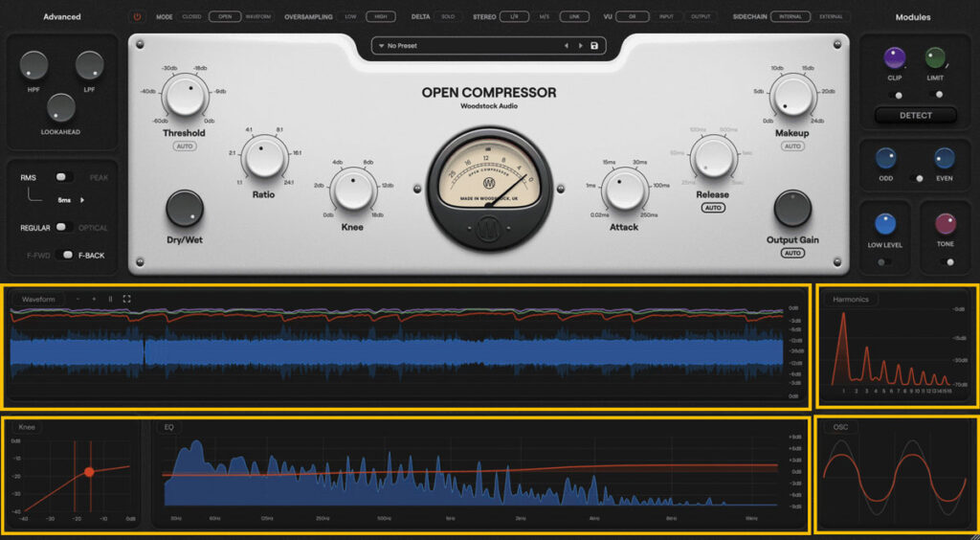Click the Makeup gain knob
980x540 pixels.
tap(791, 97)
